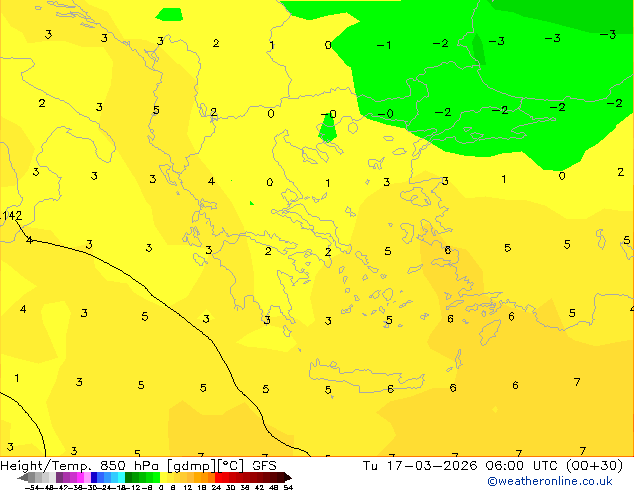
Task: Click the legend scale value '12'
Action: 188,487
